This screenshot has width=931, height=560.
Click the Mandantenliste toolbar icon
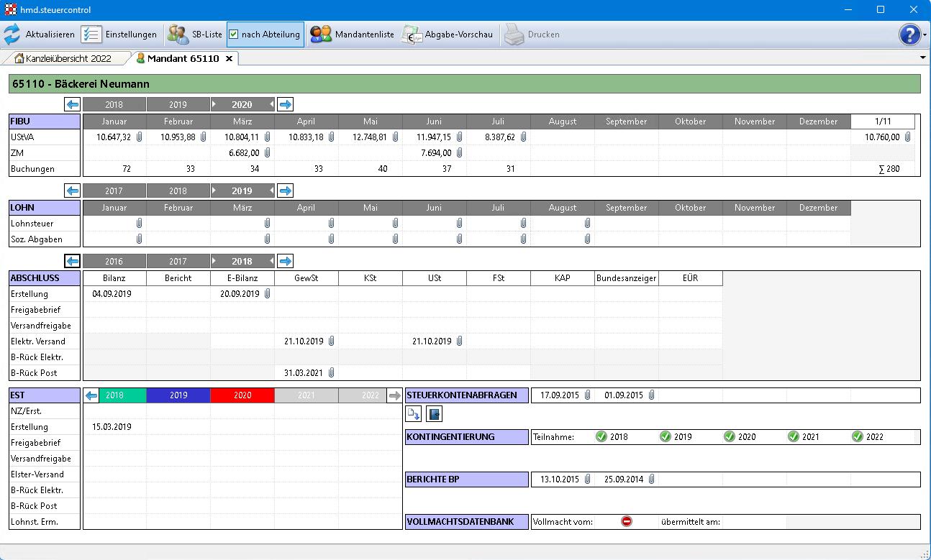pos(320,34)
